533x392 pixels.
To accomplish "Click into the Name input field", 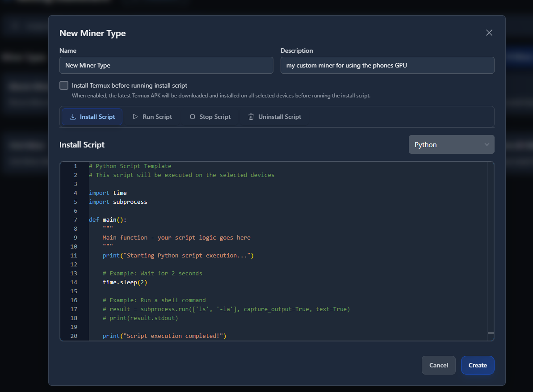I will pyautogui.click(x=166, y=65).
